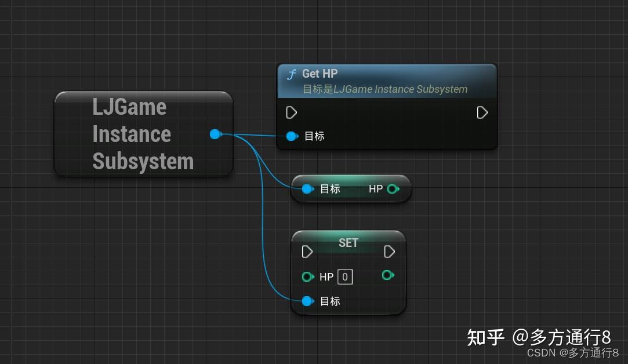Select the SET node header
The height and width of the screenshot is (364, 628).
(x=348, y=243)
